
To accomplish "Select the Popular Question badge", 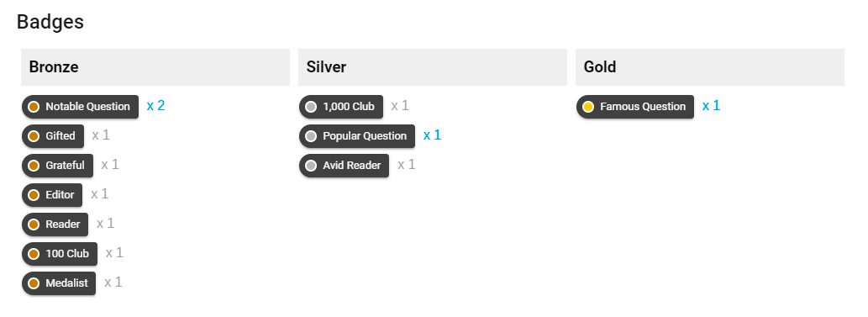I will (x=357, y=135).
